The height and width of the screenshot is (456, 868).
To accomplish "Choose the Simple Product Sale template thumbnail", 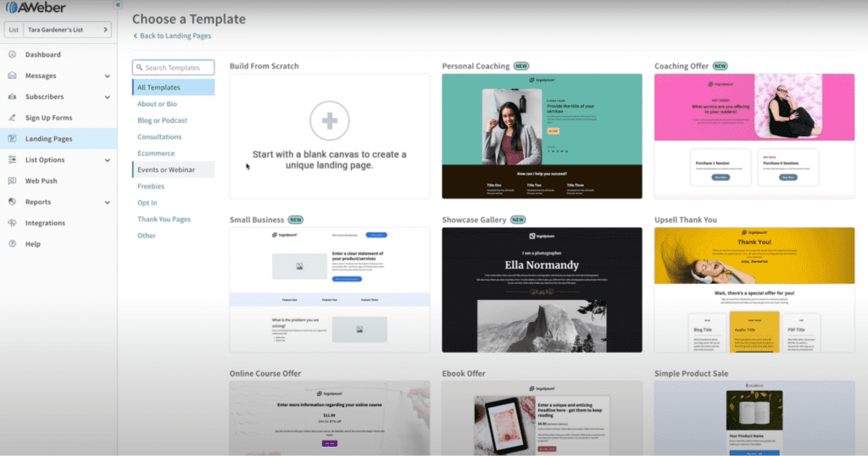I will point(754,419).
